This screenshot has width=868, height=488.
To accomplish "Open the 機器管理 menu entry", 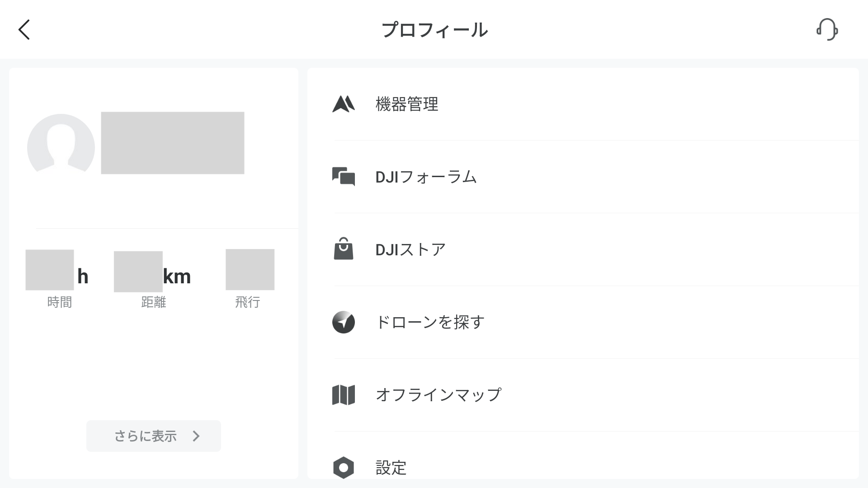I will [583, 104].
